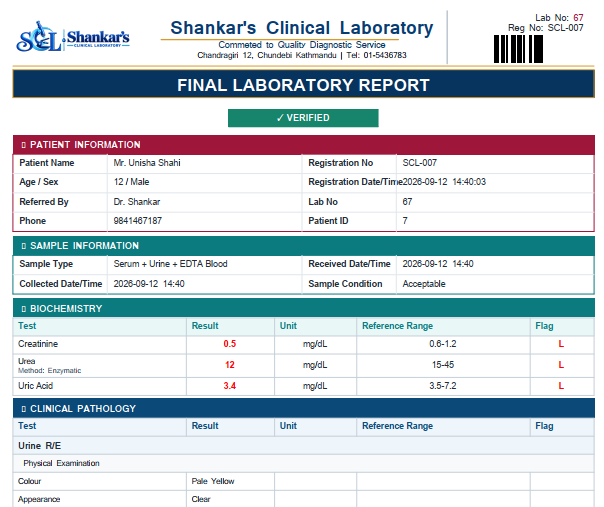The width and height of the screenshot is (604, 507).
Task: Click Registration No value 'SCL-007' in table
Action: [x=419, y=163]
